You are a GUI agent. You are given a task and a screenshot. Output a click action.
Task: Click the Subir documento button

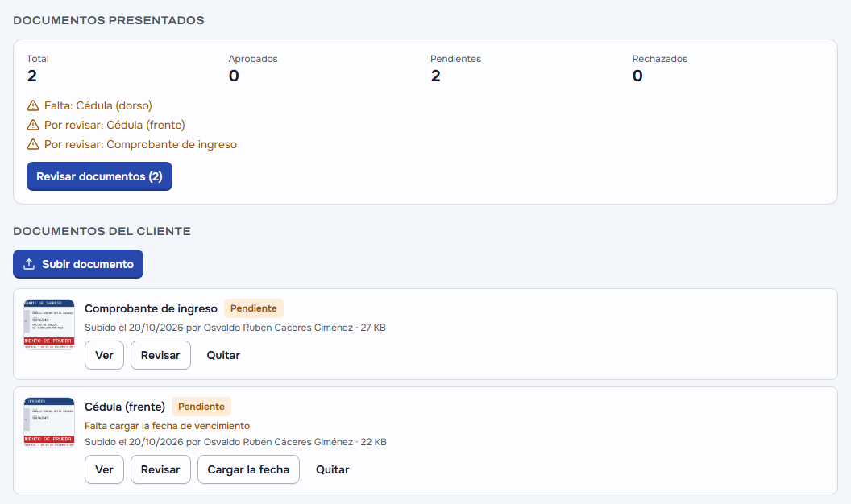78,264
